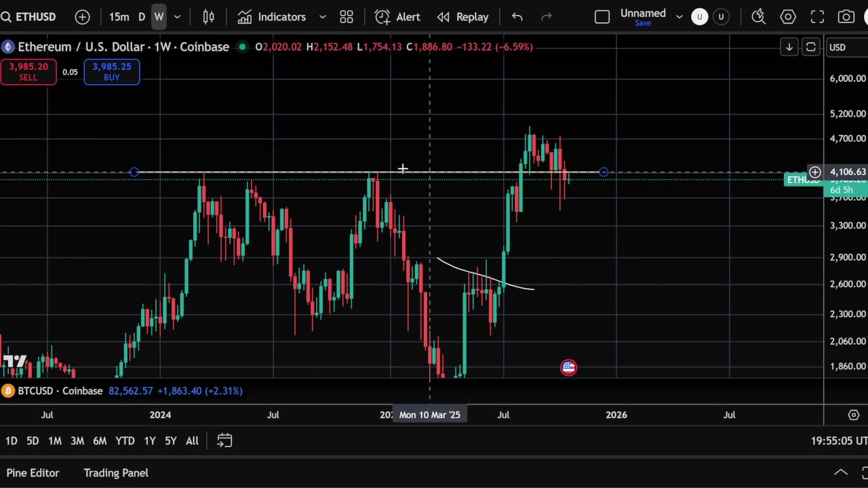The width and height of the screenshot is (868, 488).
Task: Select the YTD date range
Action: click(125, 441)
